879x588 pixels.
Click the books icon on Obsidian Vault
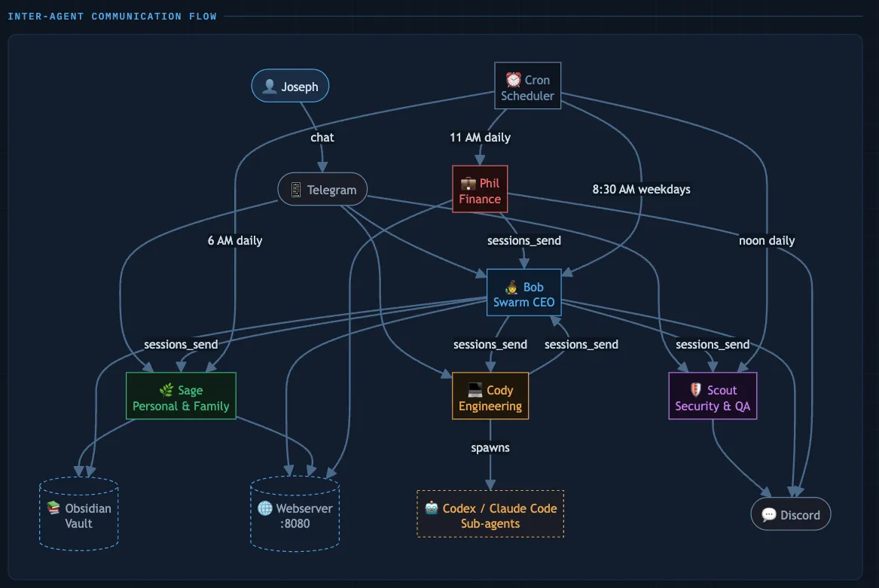pyautogui.click(x=53, y=507)
